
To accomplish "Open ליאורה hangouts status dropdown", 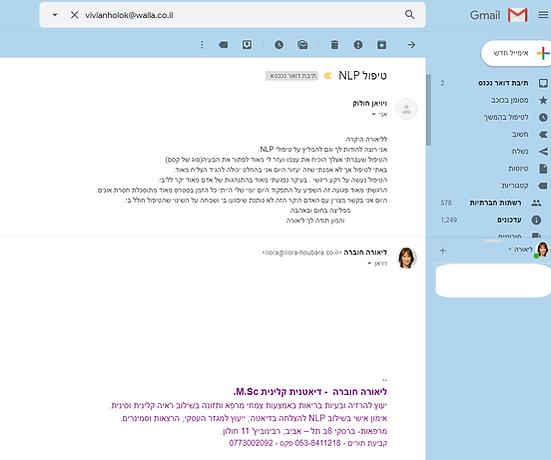I will click(x=510, y=249).
